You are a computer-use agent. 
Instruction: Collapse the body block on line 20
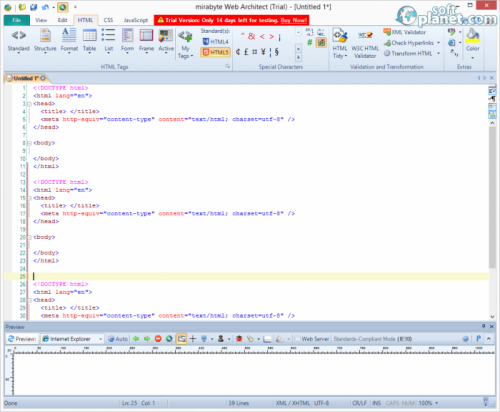point(29,237)
